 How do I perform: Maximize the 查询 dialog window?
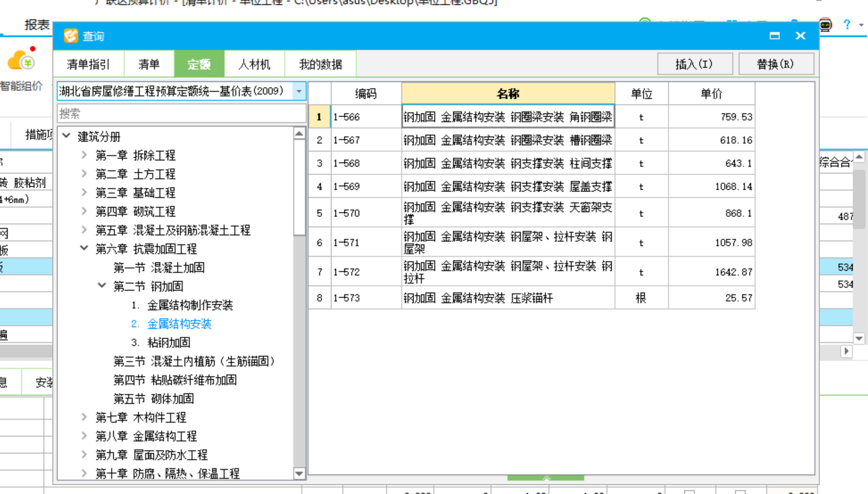(775, 36)
